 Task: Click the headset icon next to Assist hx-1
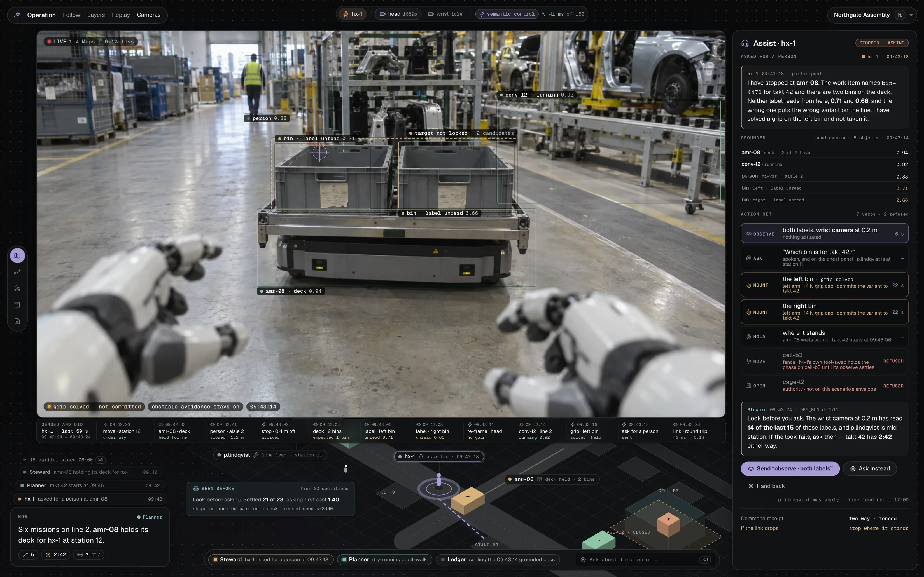pyautogui.click(x=745, y=43)
